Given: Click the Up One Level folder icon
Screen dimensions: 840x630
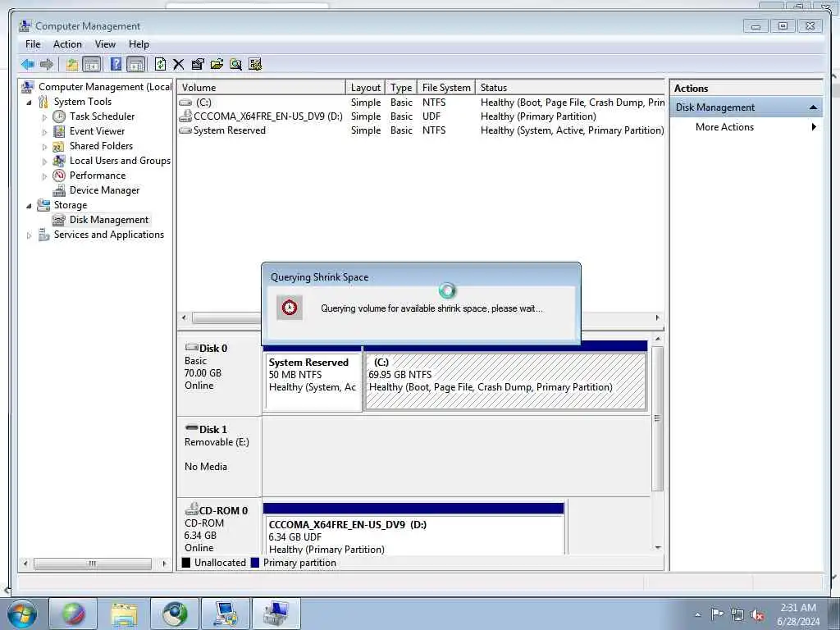Looking at the screenshot, I should (72, 65).
